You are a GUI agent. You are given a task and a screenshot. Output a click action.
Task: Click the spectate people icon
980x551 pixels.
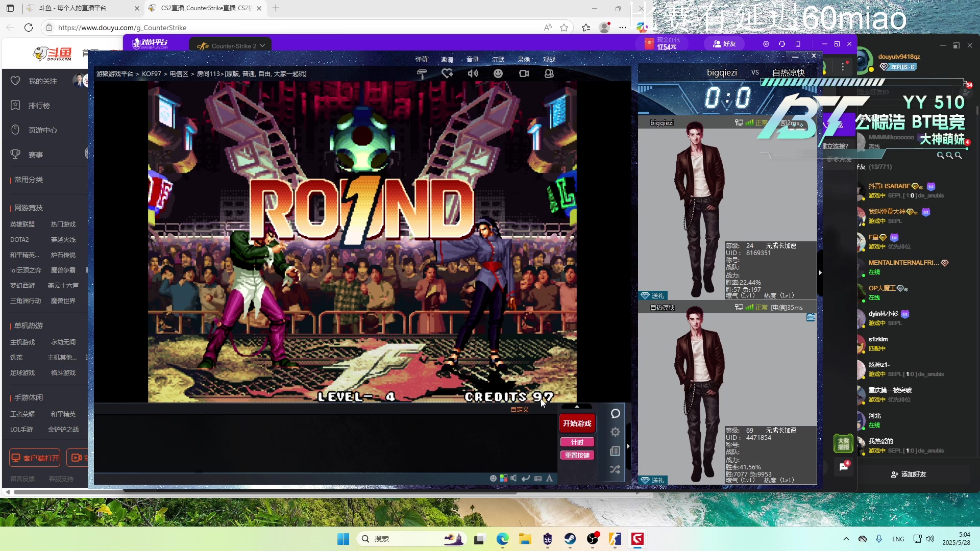tap(549, 74)
